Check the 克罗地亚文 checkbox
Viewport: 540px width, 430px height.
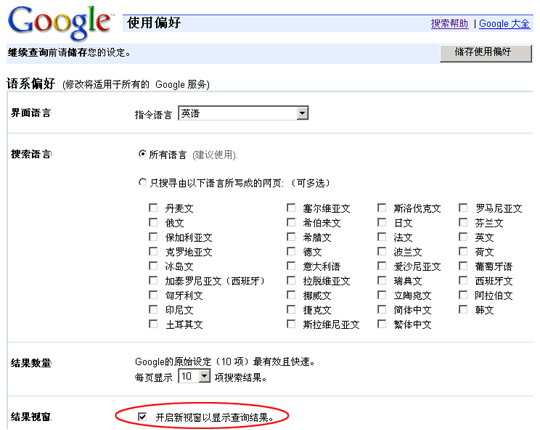153,251
